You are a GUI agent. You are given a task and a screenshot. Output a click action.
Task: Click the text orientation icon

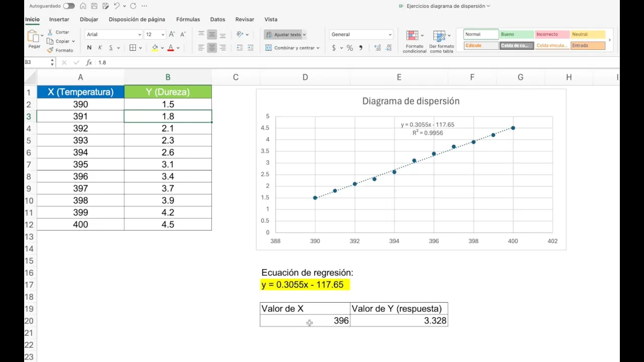pos(240,35)
